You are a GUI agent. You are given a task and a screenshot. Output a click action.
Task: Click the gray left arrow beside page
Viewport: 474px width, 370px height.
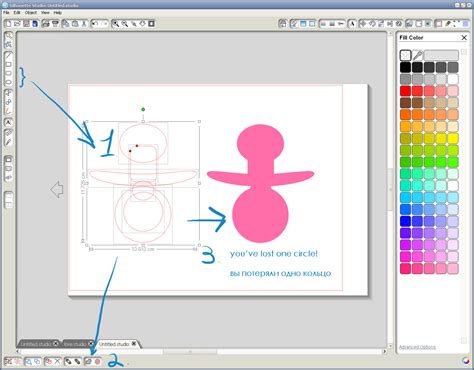click(57, 189)
